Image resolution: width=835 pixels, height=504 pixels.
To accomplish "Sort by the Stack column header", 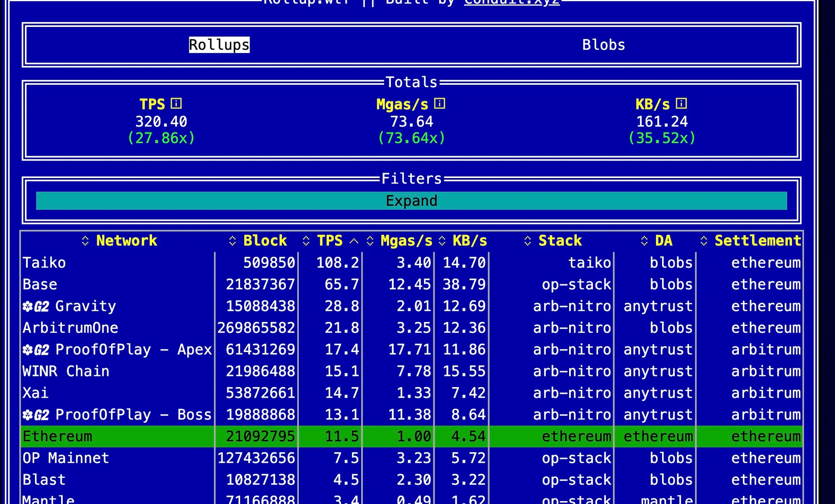I will coord(560,241).
